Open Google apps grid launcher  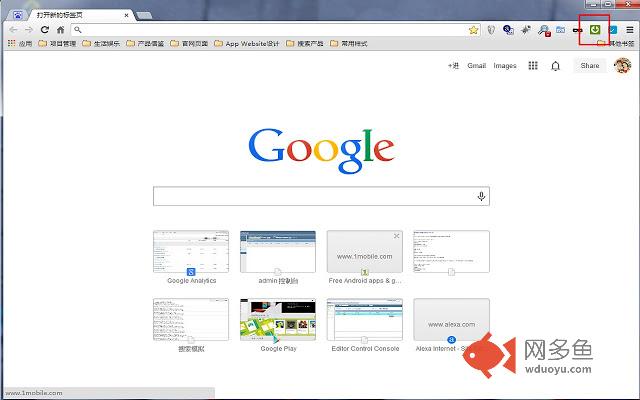click(533, 65)
